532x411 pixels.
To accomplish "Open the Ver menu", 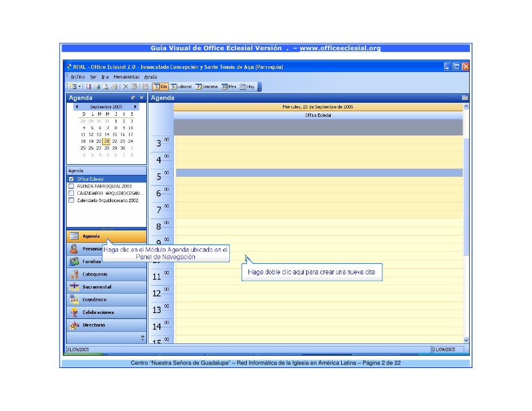I will click(x=93, y=77).
